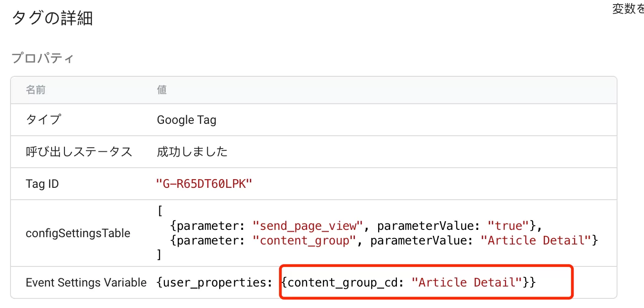Select the Google Tag value
This screenshot has height=308, width=644.
(186, 120)
